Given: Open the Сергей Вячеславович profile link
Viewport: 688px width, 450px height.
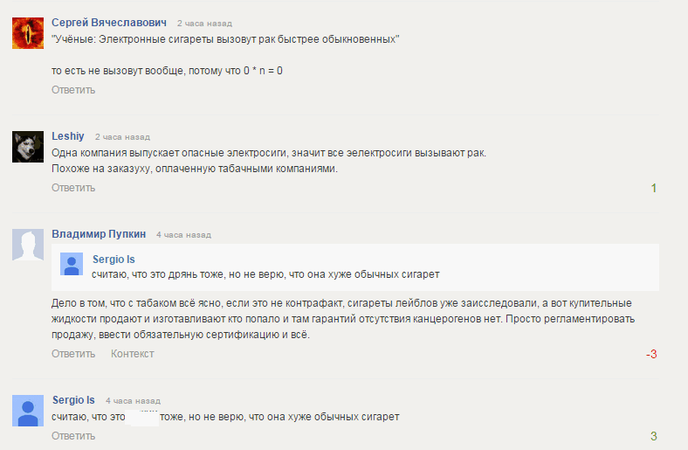Looking at the screenshot, I should click(109, 22).
